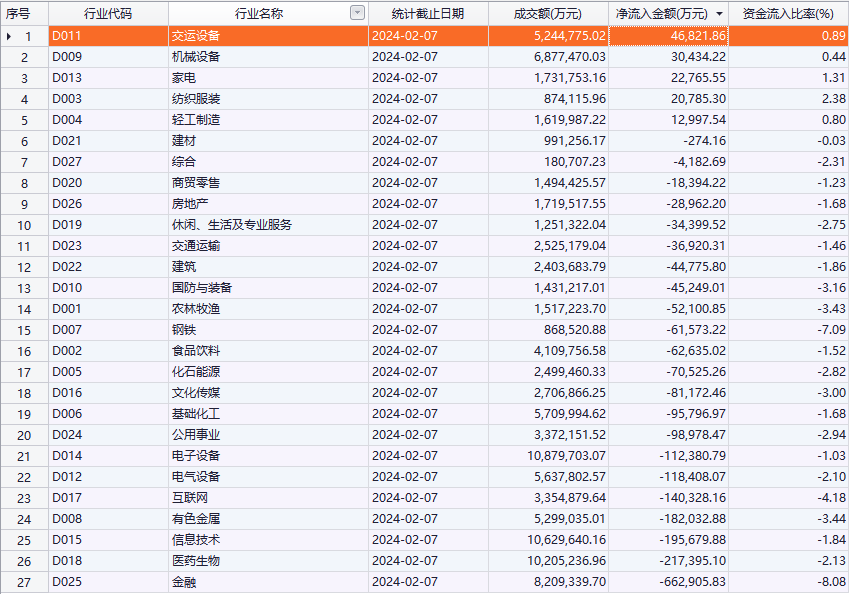Click the 资金流入比率(%) column header
849x594 pixels.
(x=788, y=13)
